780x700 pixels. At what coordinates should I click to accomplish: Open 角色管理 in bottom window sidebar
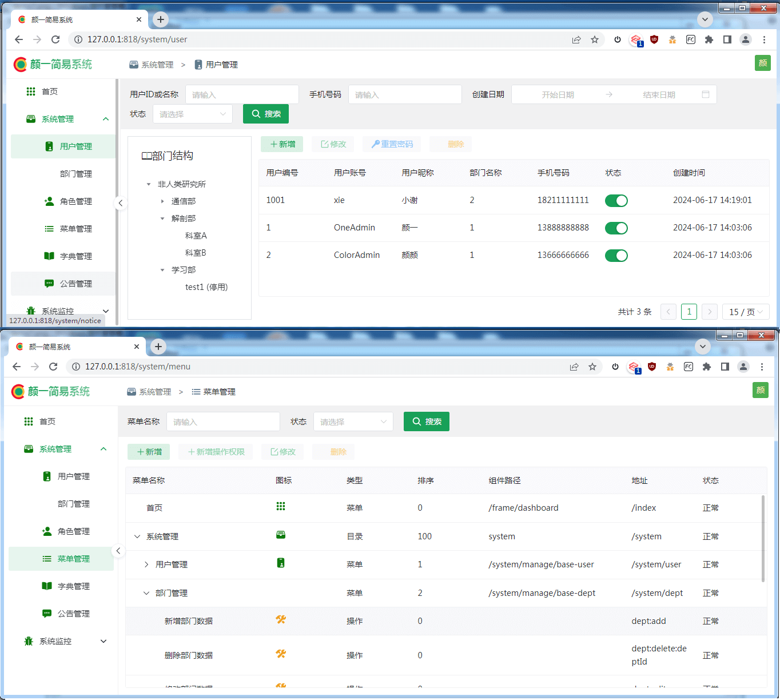pos(61,531)
